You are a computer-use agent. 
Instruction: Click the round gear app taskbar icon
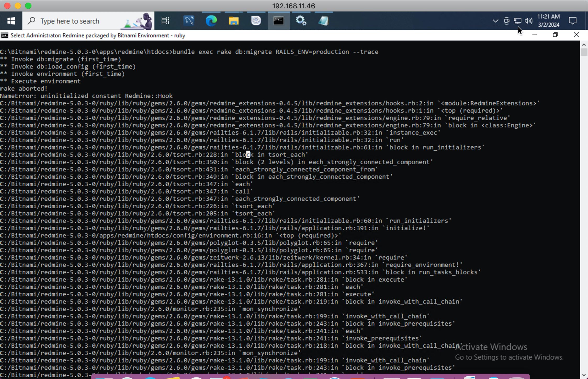[256, 21]
